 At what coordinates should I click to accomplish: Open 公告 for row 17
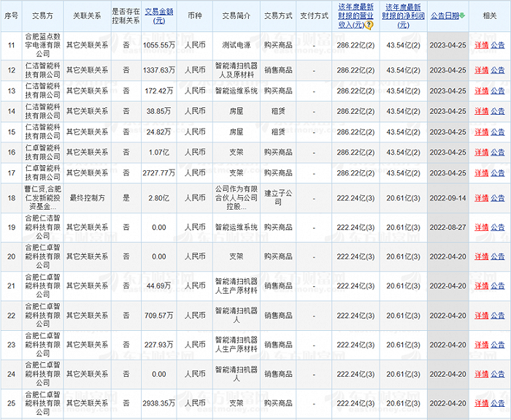tap(498, 173)
